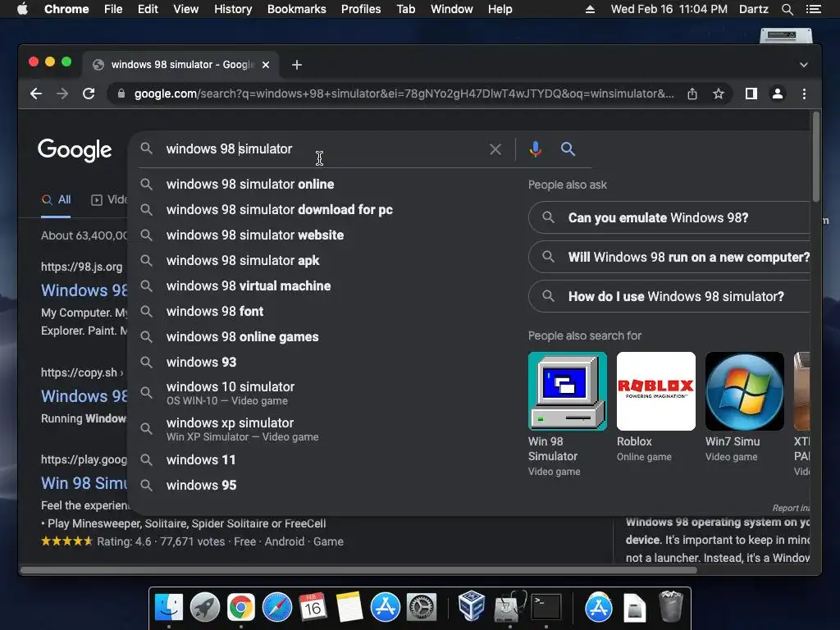The height and width of the screenshot is (630, 840).
Task: Open VirtualBox from the dock
Action: pyautogui.click(x=472, y=605)
